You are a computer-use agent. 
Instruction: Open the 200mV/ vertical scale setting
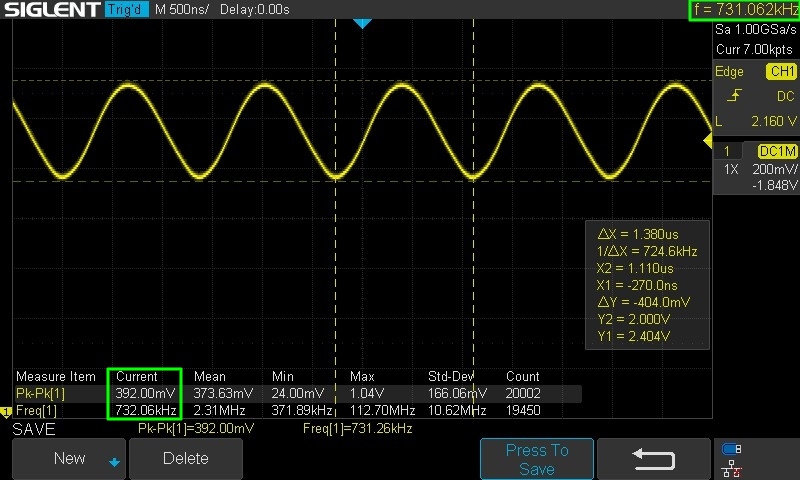(774, 170)
